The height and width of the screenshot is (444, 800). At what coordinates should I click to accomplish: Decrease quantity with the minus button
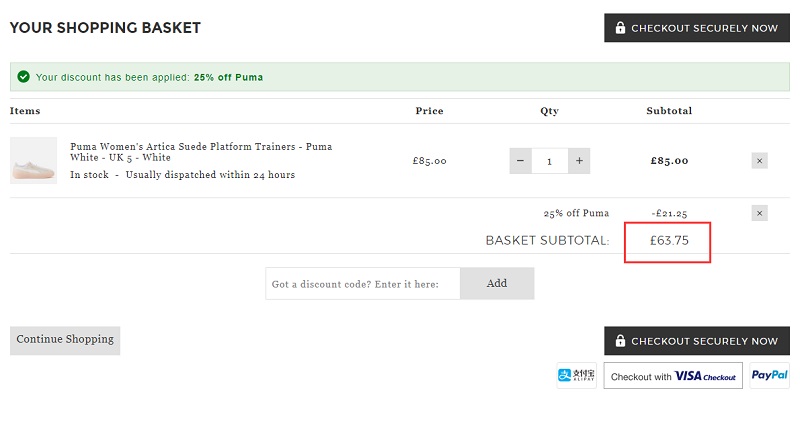tap(520, 160)
